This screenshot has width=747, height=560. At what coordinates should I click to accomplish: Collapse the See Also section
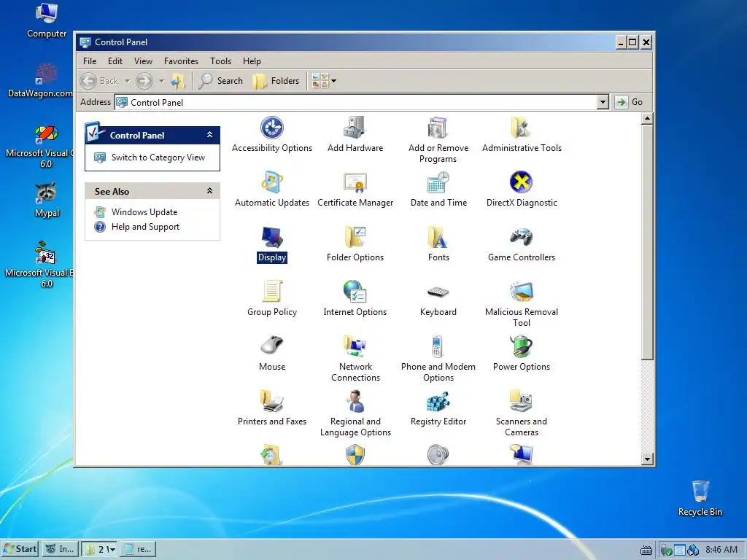(209, 191)
